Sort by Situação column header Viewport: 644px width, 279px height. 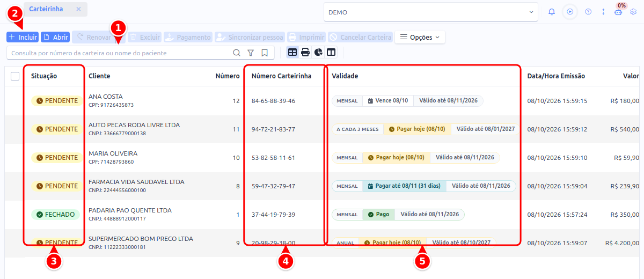pyautogui.click(x=44, y=76)
